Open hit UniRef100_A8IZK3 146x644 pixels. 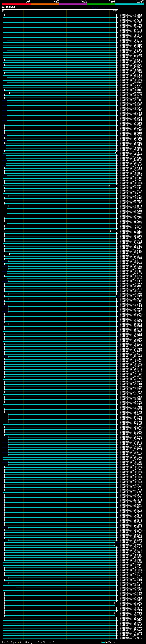coord(131,15)
